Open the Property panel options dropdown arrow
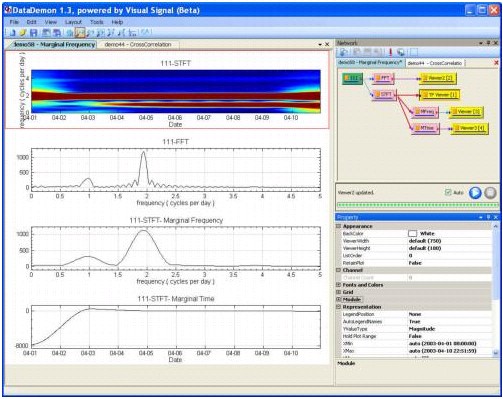Screen dimensions: 503x399 (481, 217)
